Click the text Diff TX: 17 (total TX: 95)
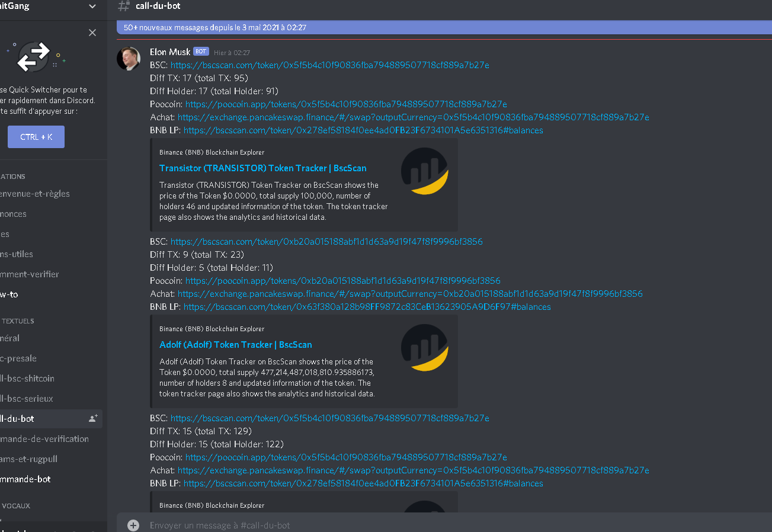The width and height of the screenshot is (772, 532). pos(199,78)
